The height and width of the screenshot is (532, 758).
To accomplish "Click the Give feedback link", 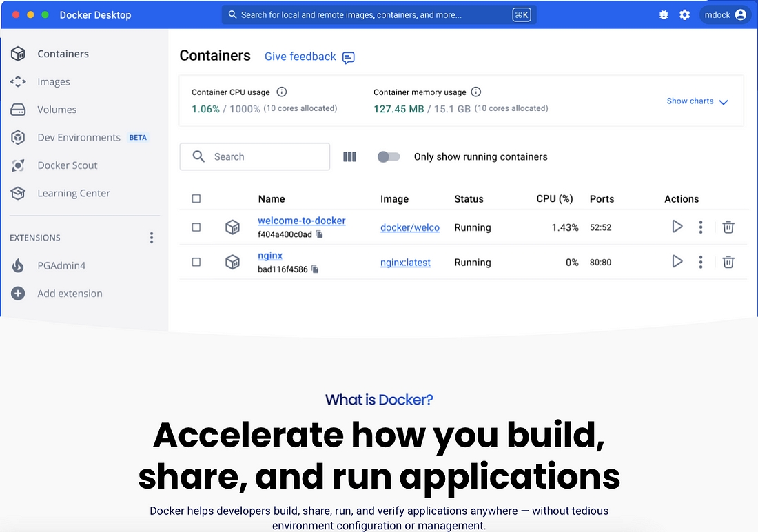I will pos(300,57).
